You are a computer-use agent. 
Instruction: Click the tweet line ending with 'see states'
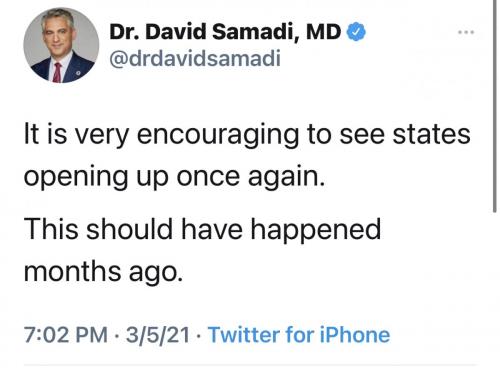coord(247,134)
